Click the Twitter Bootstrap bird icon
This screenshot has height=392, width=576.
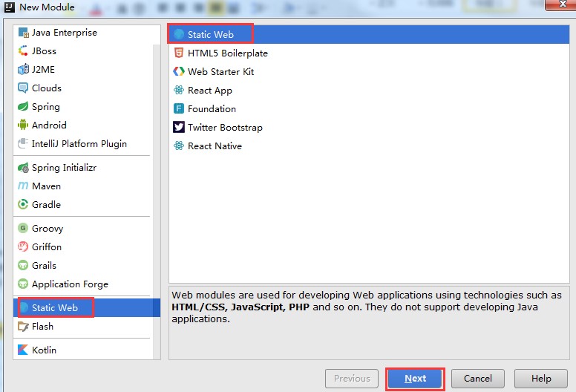point(178,128)
